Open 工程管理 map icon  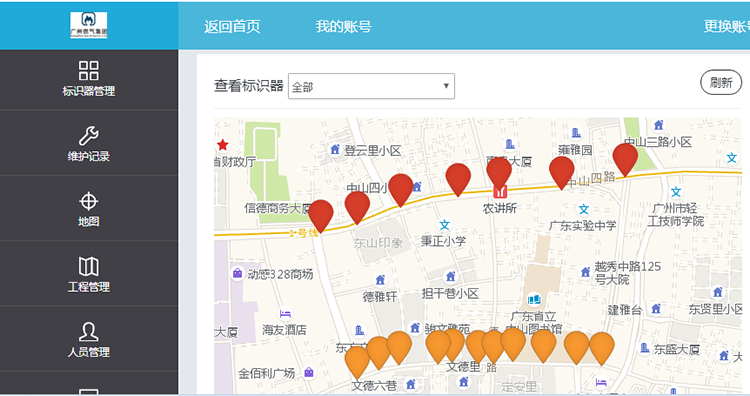pos(88,266)
